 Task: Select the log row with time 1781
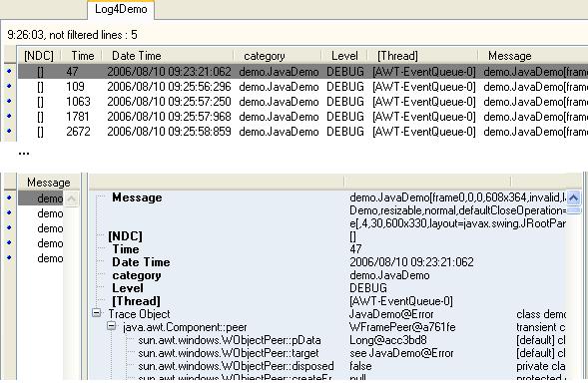(303, 117)
